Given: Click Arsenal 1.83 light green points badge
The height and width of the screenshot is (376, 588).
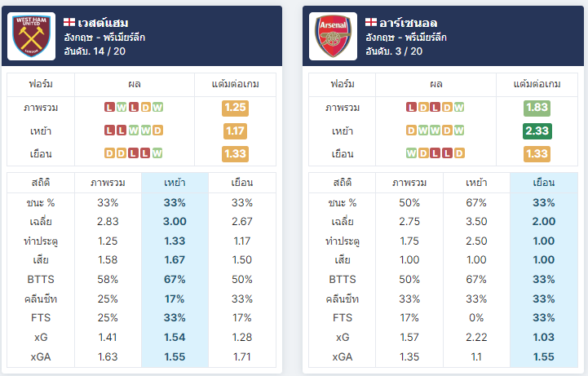Looking at the screenshot, I should click(537, 108).
